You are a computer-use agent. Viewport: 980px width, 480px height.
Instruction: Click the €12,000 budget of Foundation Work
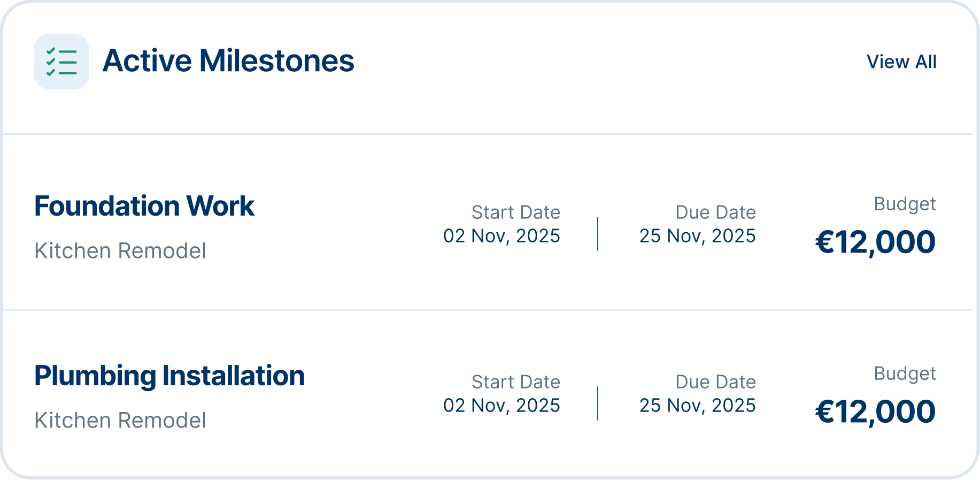pyautogui.click(x=875, y=242)
